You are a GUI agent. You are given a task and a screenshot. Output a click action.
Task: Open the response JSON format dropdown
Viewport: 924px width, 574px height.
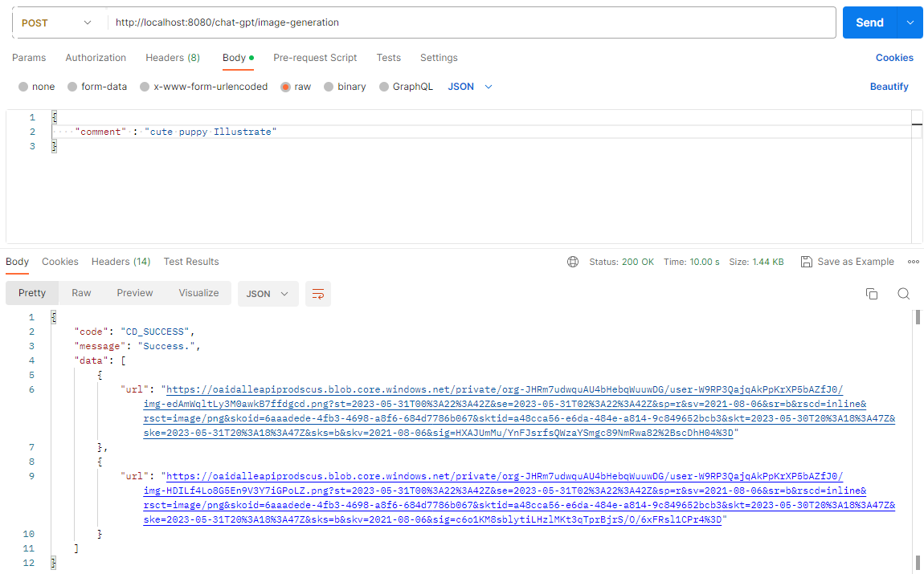click(x=268, y=294)
